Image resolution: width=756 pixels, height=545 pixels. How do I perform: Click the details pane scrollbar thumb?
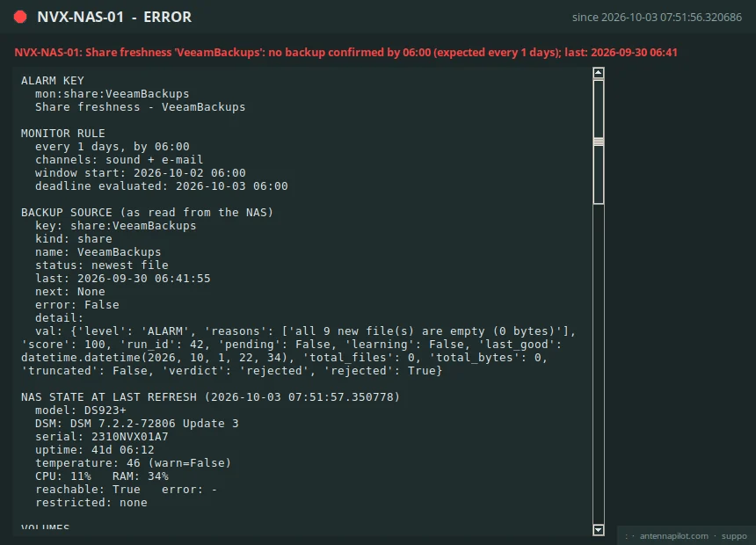(599, 142)
